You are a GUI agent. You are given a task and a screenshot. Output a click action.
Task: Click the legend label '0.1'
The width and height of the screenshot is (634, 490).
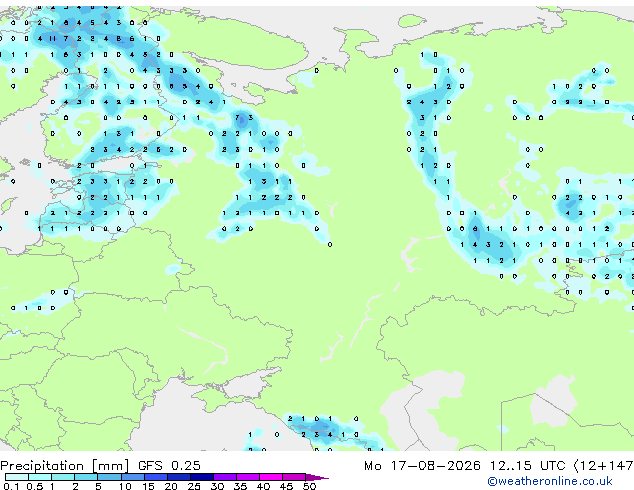pos(11,486)
